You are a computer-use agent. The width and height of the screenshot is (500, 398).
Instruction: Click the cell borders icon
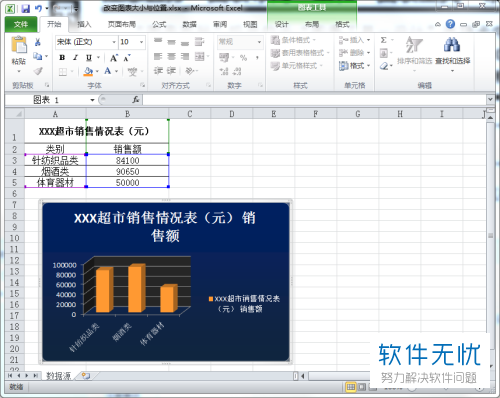tap(63, 72)
